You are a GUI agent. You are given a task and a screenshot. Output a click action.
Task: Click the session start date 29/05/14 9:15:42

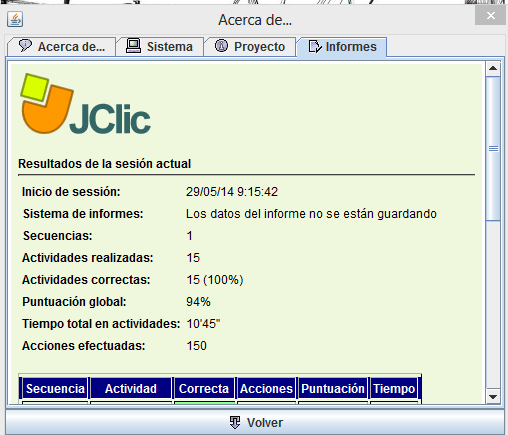point(232,192)
